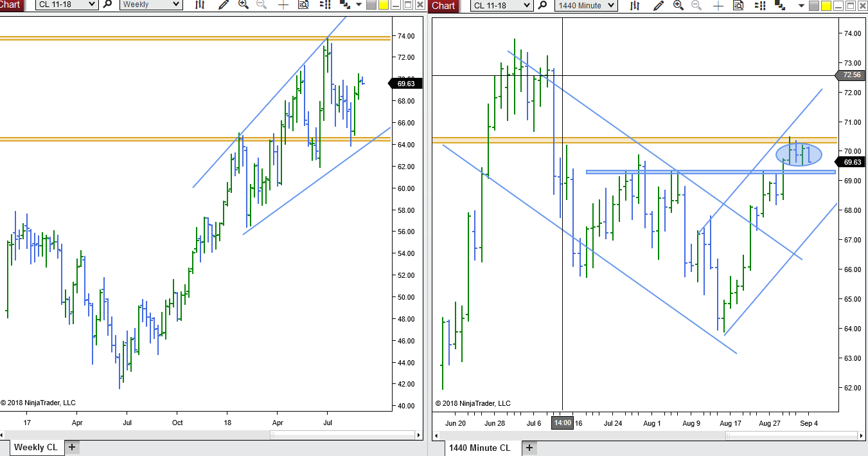Open bar style icon in weekly chart toolbar
868x456 pixels.
click(200, 4)
